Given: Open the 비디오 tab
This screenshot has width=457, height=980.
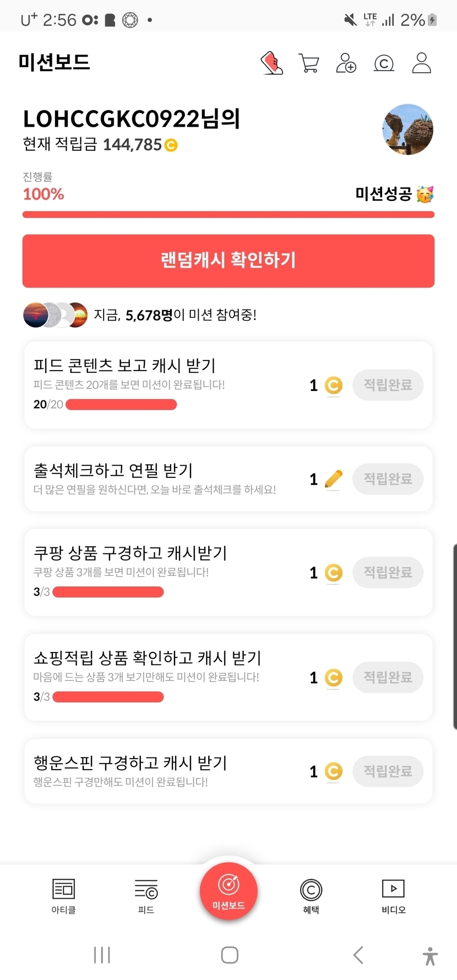Looking at the screenshot, I should pos(393,895).
